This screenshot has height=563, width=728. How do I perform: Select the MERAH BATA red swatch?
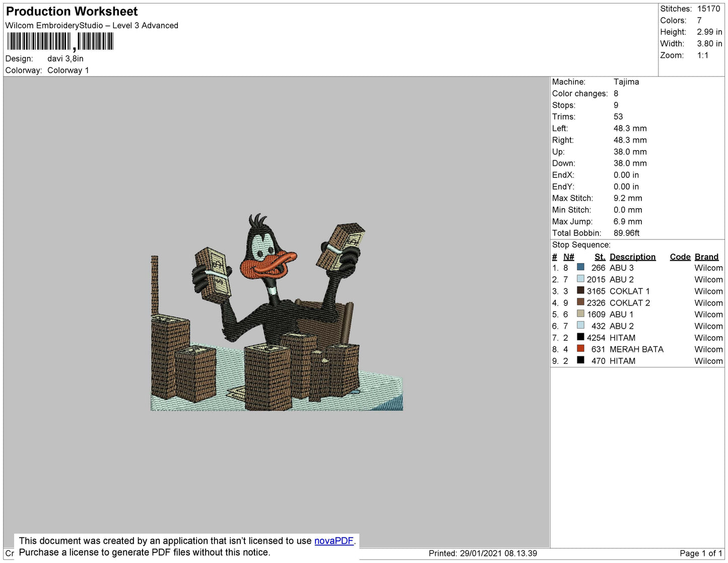tap(580, 348)
